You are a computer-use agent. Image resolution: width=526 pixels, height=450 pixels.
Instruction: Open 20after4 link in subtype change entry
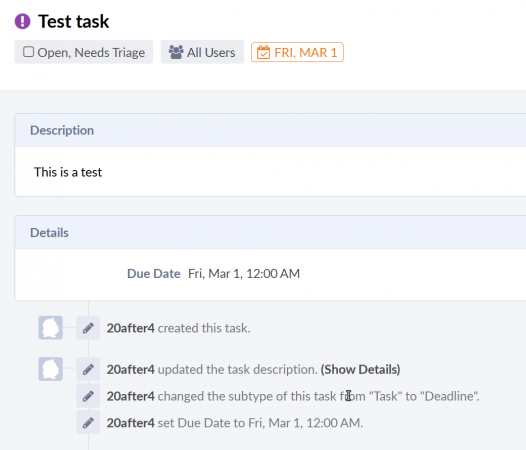pyautogui.click(x=130, y=396)
